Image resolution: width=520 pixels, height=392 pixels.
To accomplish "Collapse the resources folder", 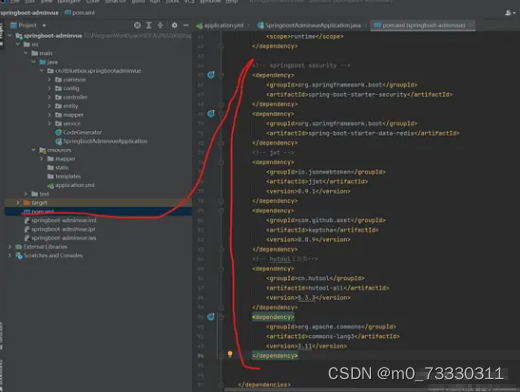I will (34, 150).
